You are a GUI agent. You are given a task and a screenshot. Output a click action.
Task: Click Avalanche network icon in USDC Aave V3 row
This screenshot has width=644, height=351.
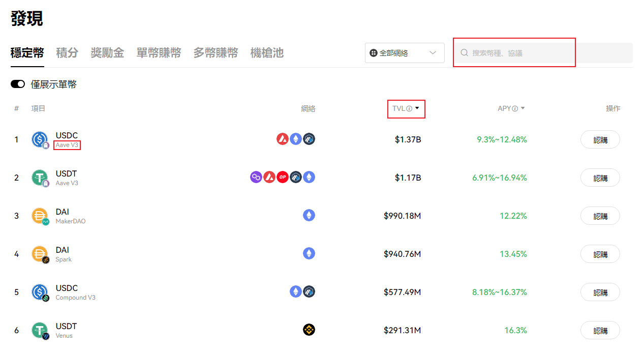[283, 139]
